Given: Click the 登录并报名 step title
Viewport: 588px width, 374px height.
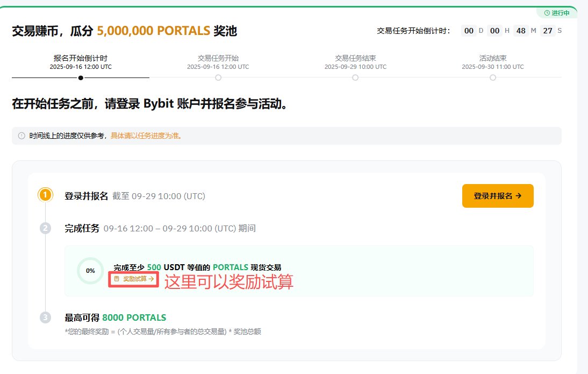Looking at the screenshot, I should 86,196.
